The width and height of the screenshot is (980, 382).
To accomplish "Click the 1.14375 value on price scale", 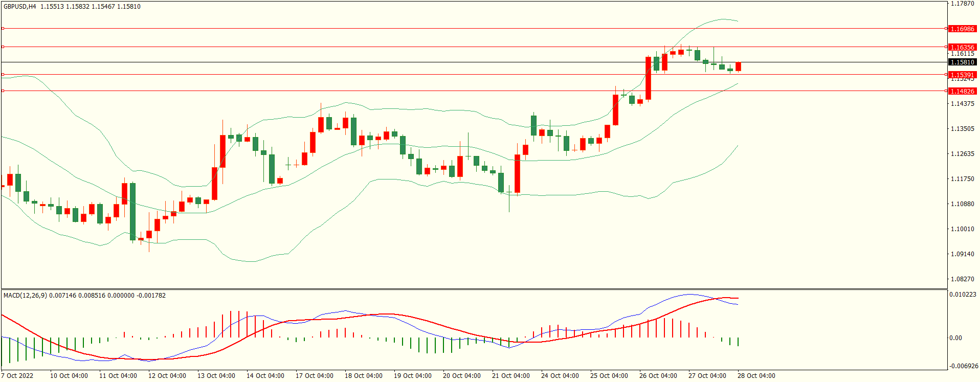I will point(962,104).
